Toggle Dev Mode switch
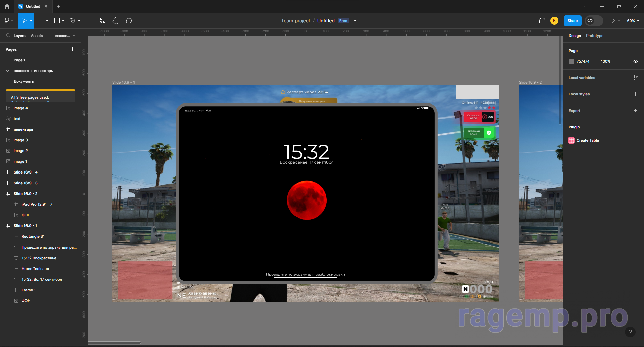 click(594, 21)
